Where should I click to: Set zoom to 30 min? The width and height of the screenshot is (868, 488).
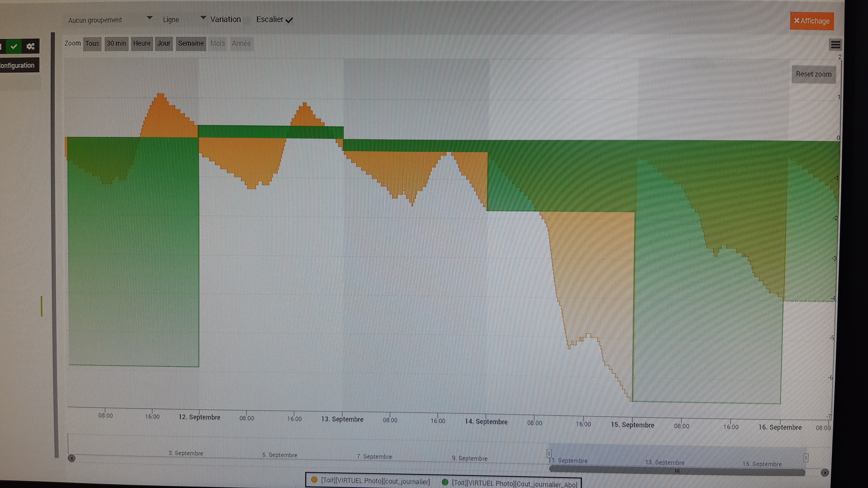[x=116, y=43]
